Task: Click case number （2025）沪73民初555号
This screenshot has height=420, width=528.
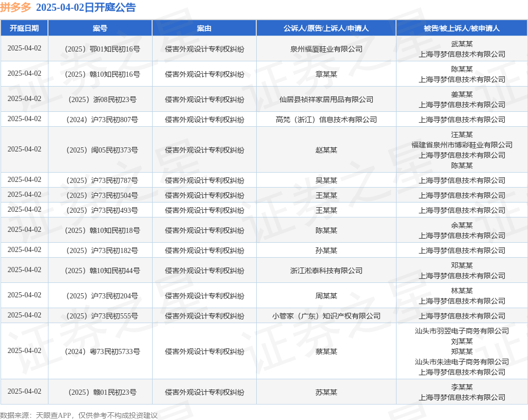Action: pyautogui.click(x=103, y=316)
